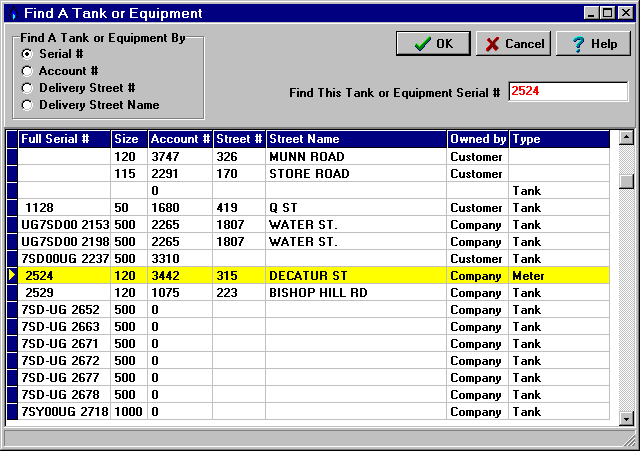Choose the Account # search option

coord(27,71)
